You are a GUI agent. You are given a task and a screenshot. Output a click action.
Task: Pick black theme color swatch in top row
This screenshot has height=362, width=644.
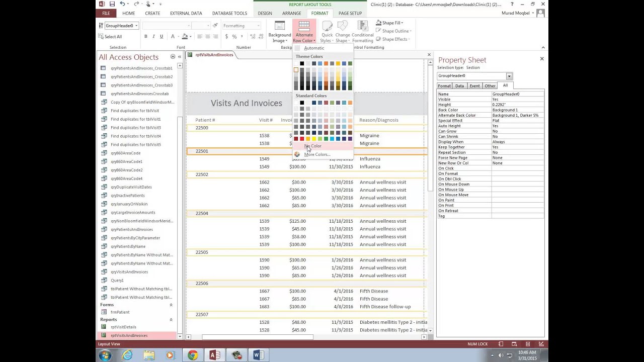click(302, 63)
